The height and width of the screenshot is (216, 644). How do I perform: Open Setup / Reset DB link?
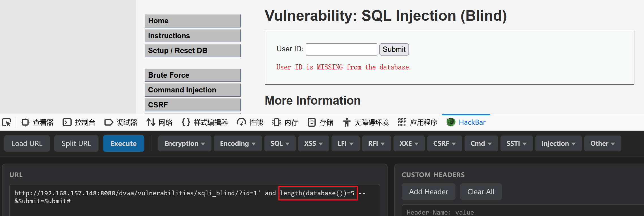coord(192,50)
